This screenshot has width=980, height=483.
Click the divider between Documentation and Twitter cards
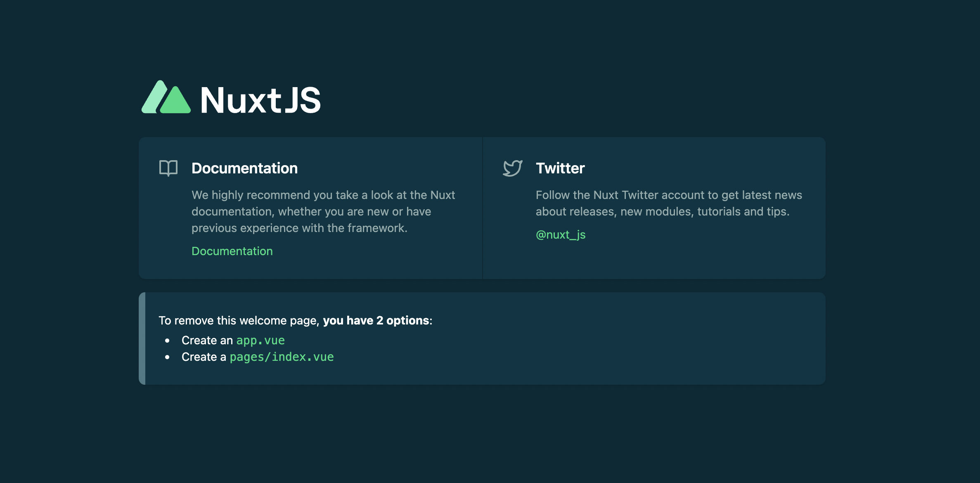[482, 208]
